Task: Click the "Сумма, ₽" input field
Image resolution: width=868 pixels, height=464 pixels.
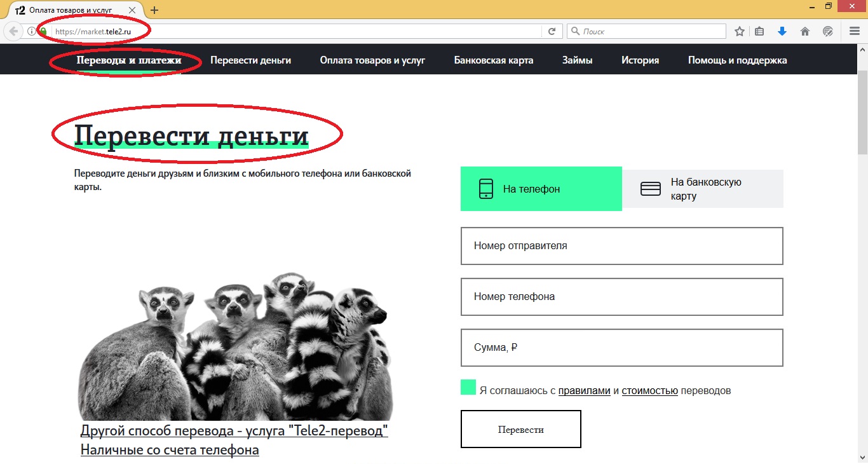Action: 621,348
